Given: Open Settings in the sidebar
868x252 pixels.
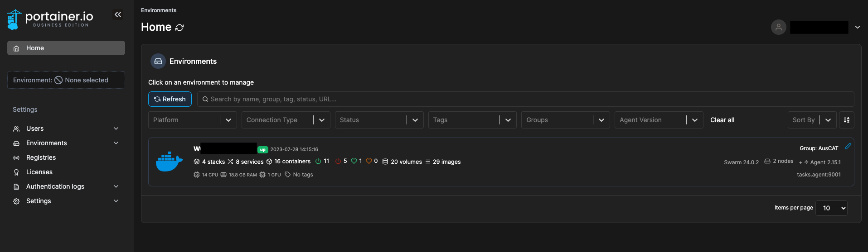Looking at the screenshot, I should 39,201.
